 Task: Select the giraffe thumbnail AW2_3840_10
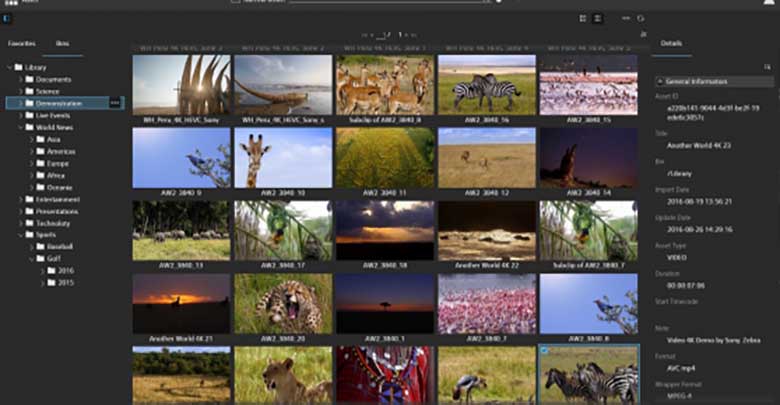tap(283, 157)
